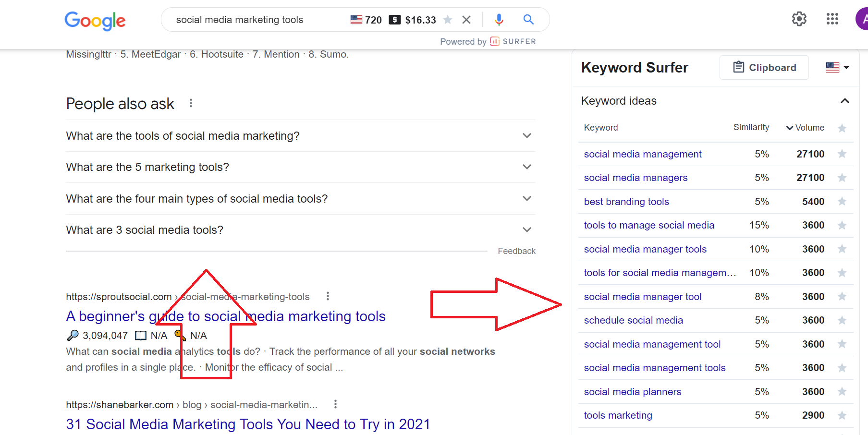Open the Google account avatar
This screenshot has height=435, width=868.
coord(862,19)
